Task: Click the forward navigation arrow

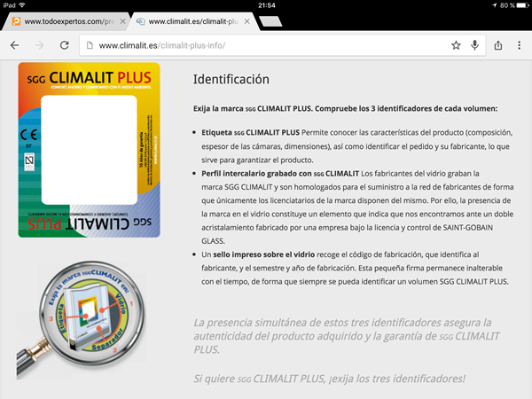Action: click(x=39, y=45)
